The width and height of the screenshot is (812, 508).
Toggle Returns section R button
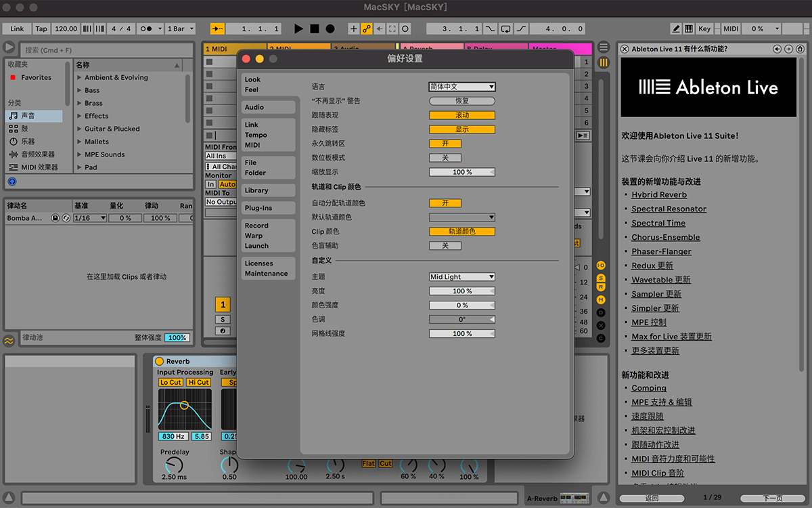coord(601,287)
